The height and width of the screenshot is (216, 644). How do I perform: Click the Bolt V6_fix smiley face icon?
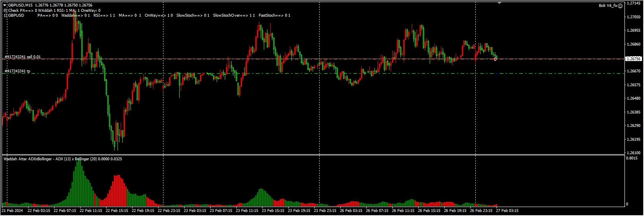(x=620, y=5)
